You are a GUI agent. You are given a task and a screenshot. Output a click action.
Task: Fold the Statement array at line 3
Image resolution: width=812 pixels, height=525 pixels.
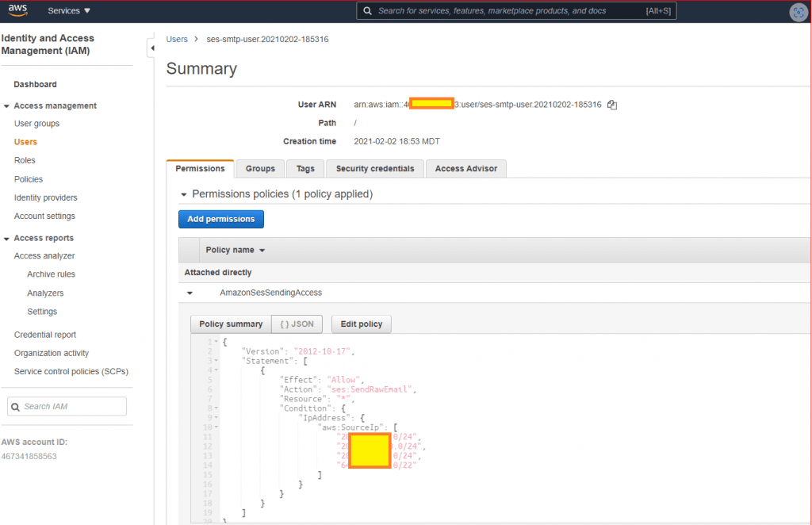pos(216,361)
